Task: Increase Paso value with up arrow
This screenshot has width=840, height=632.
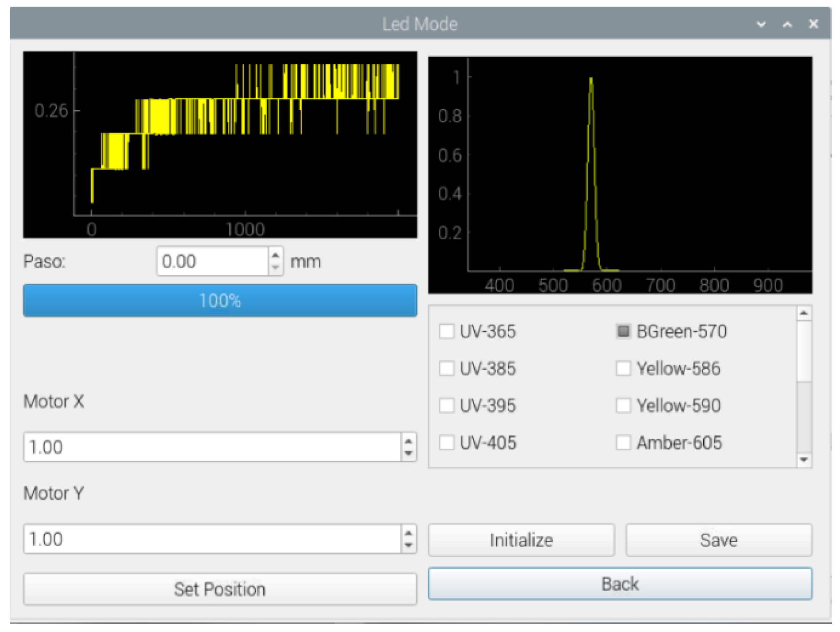Action: click(275, 255)
